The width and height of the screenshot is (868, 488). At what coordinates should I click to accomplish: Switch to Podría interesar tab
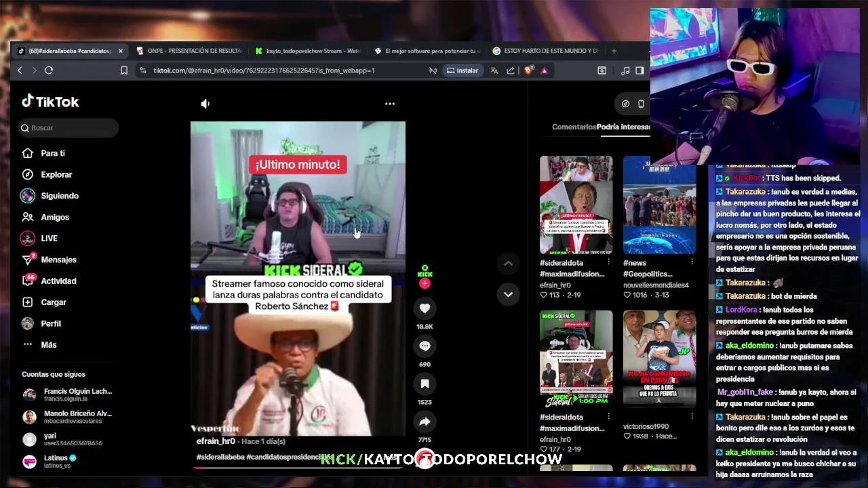click(x=623, y=127)
